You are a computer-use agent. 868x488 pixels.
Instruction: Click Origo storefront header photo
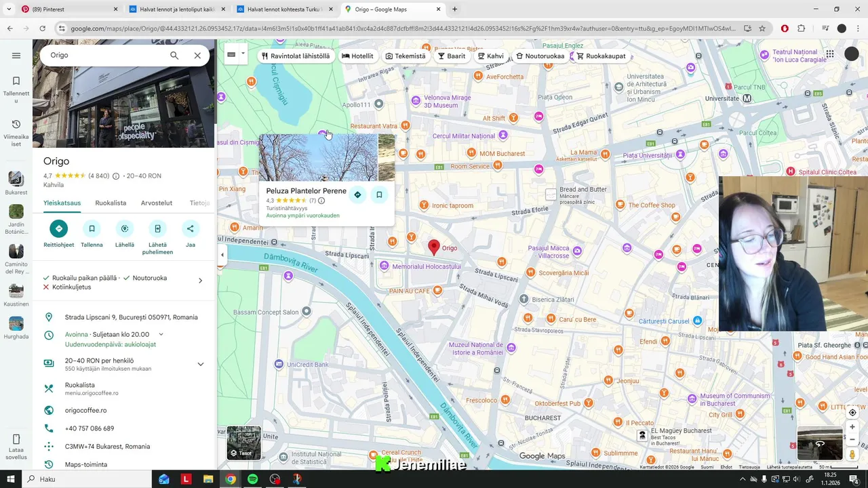124,94
